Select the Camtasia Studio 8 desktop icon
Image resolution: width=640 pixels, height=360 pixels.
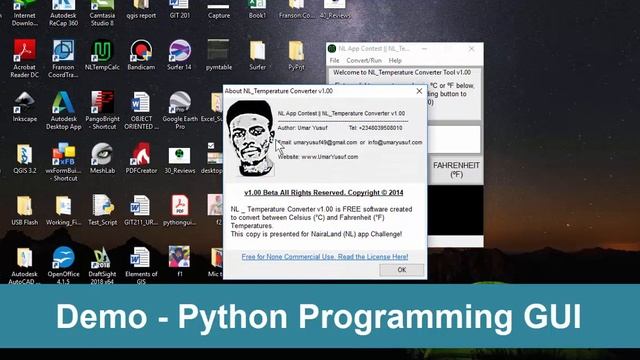[102, 13]
